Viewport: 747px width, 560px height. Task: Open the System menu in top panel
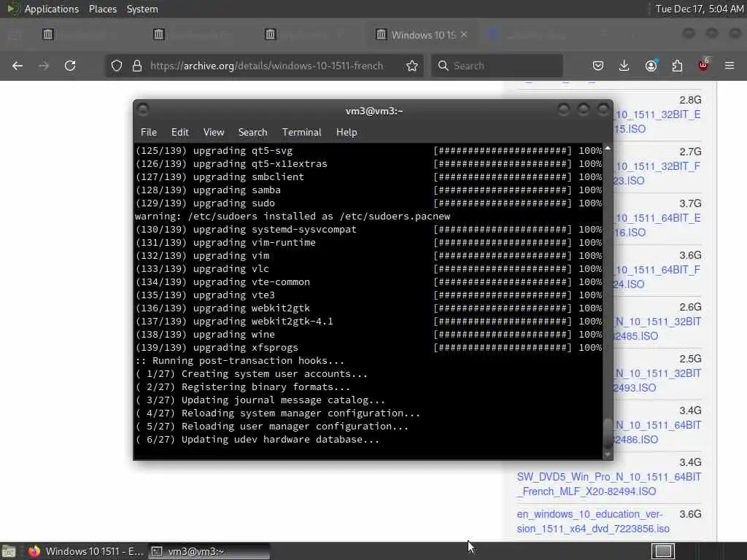pos(142,9)
